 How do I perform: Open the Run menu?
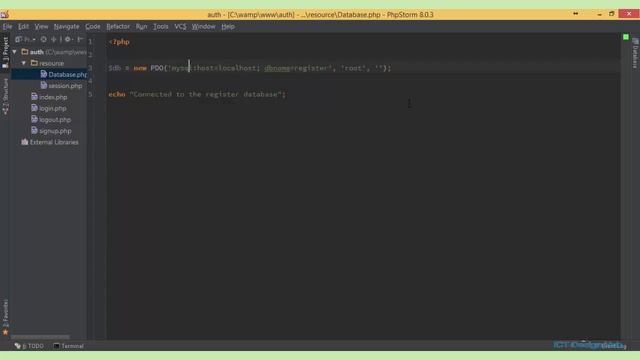click(x=141, y=27)
